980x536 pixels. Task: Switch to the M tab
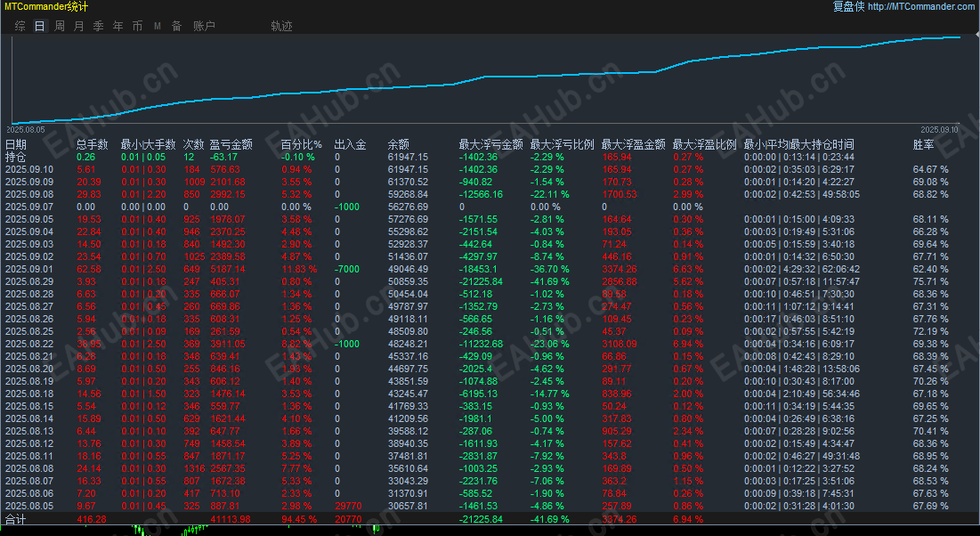tap(158, 26)
